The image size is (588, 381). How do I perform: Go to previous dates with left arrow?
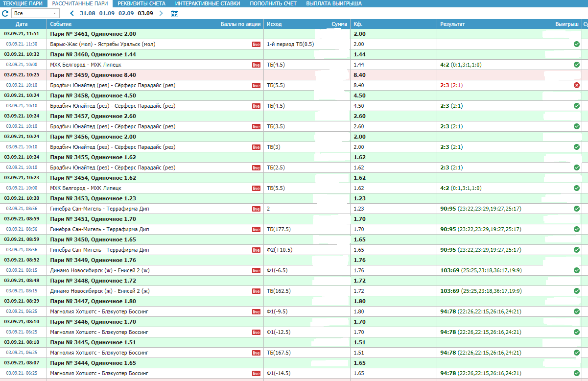[x=72, y=13]
